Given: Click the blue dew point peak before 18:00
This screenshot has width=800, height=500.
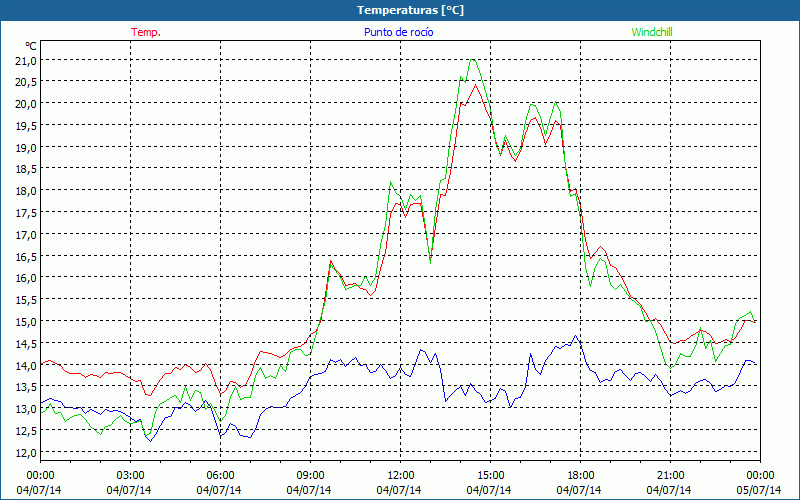Looking at the screenshot, I should pyautogui.click(x=576, y=336).
